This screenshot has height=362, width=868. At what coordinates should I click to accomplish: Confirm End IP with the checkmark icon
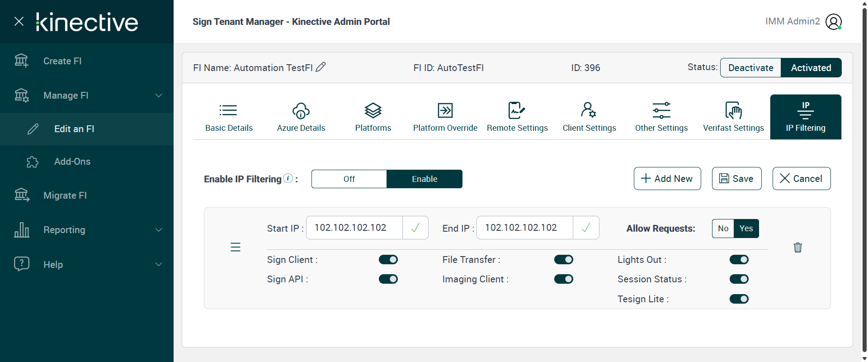pyautogui.click(x=585, y=228)
